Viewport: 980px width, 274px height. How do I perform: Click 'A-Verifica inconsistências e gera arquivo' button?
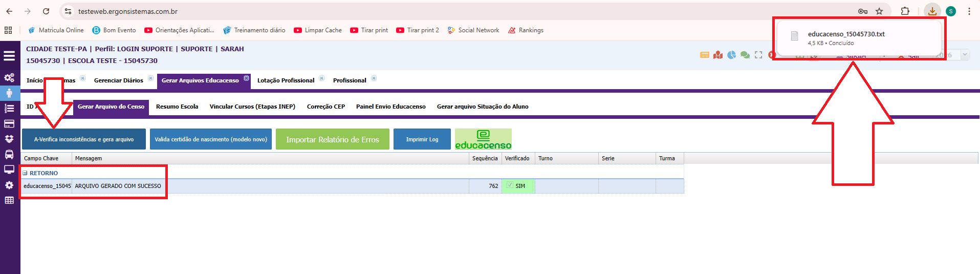coord(84,139)
